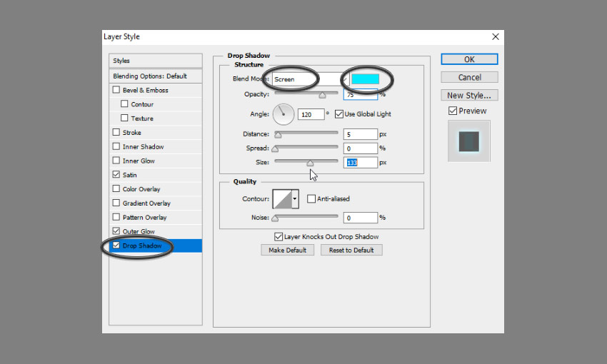This screenshot has height=364, width=607.
Task: Uncheck the Drop Shadow checkbox
Action: 116,246
